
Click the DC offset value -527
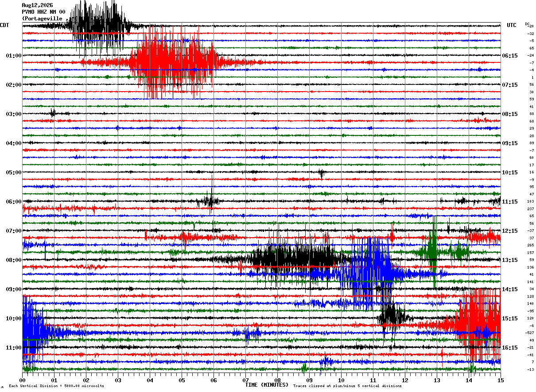point(530,333)
